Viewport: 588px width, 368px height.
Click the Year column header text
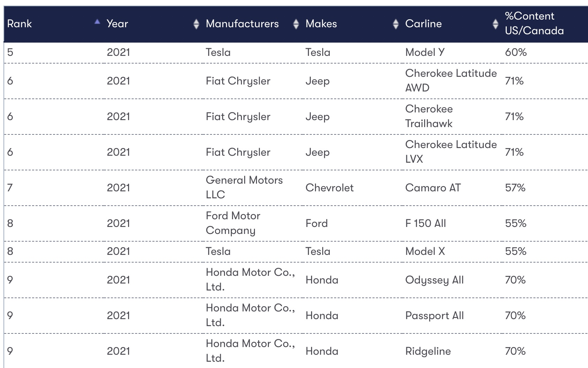(118, 24)
